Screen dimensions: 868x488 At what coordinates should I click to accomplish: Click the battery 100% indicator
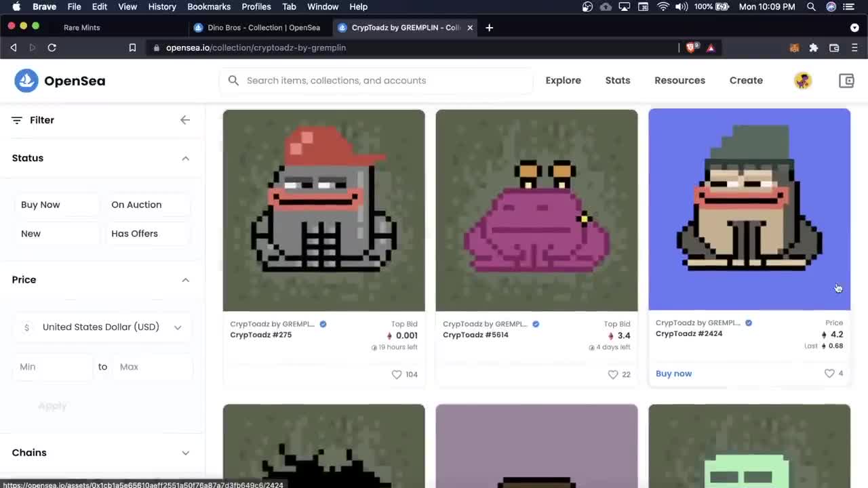[x=712, y=7]
